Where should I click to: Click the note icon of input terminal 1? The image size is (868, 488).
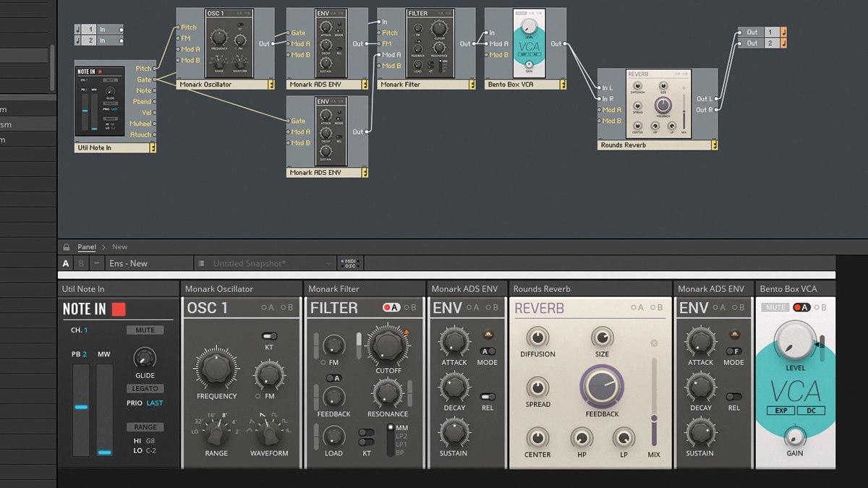point(77,30)
